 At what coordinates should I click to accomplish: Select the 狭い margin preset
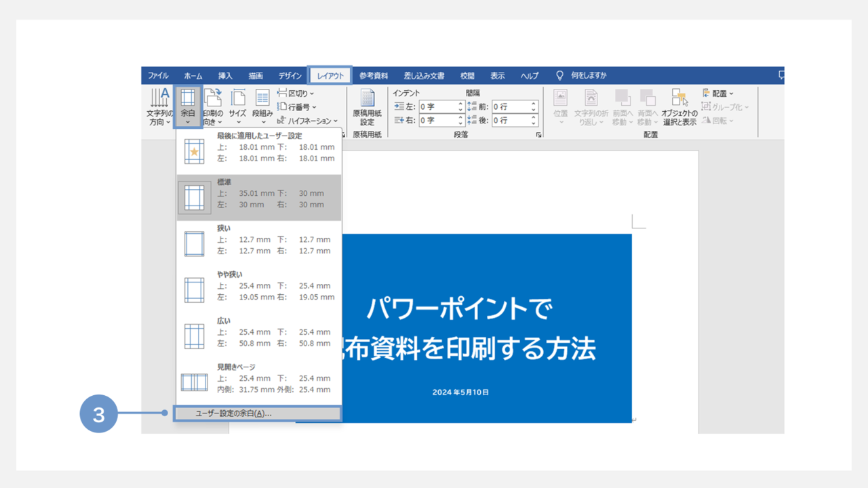click(x=259, y=243)
